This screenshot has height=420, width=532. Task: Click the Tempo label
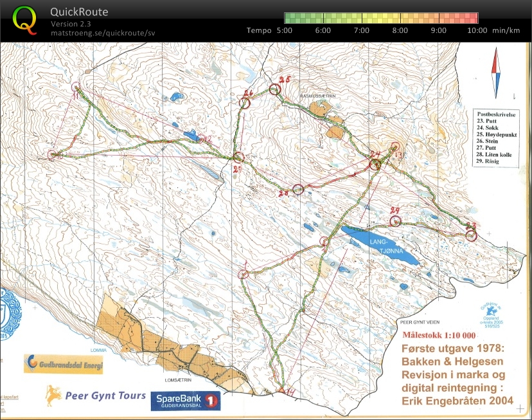click(259, 30)
